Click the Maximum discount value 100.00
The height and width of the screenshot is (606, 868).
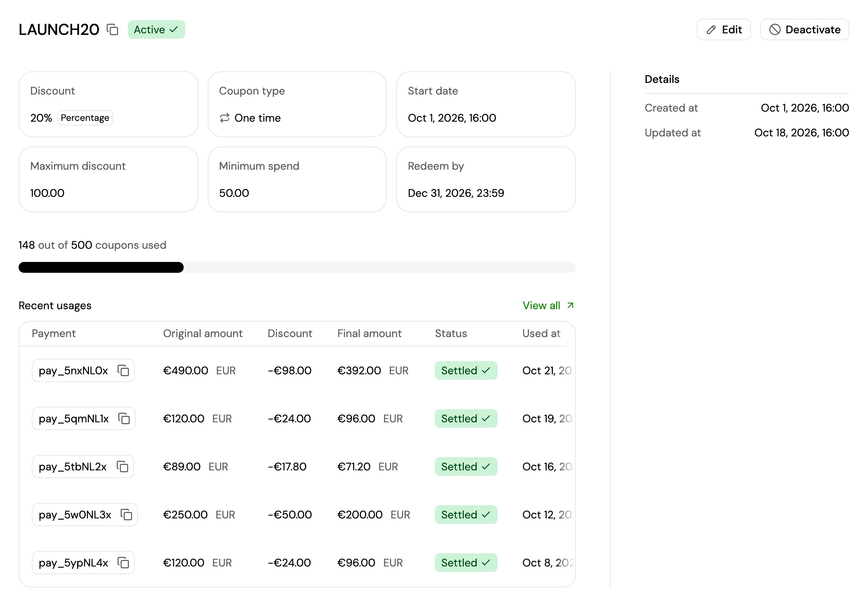click(x=47, y=193)
